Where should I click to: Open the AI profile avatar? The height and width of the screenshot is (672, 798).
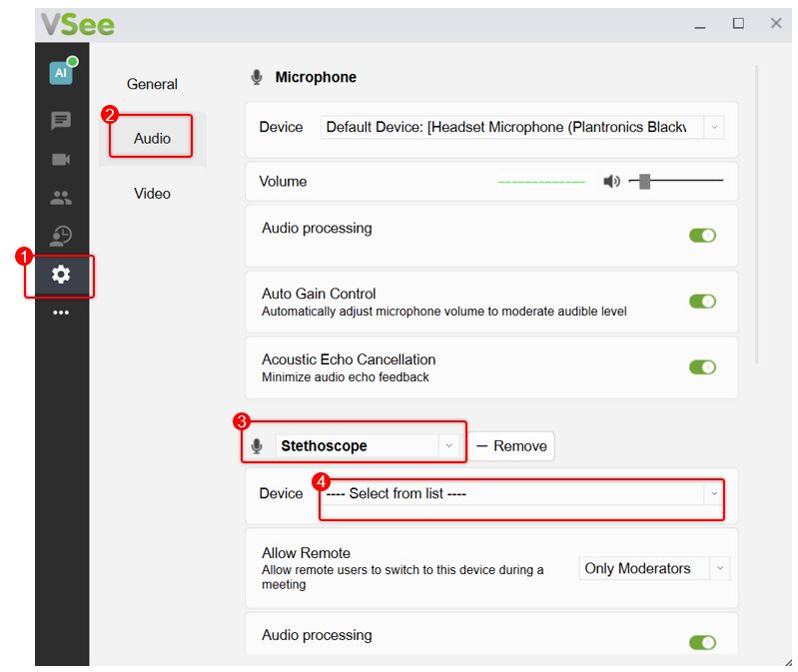click(x=62, y=71)
